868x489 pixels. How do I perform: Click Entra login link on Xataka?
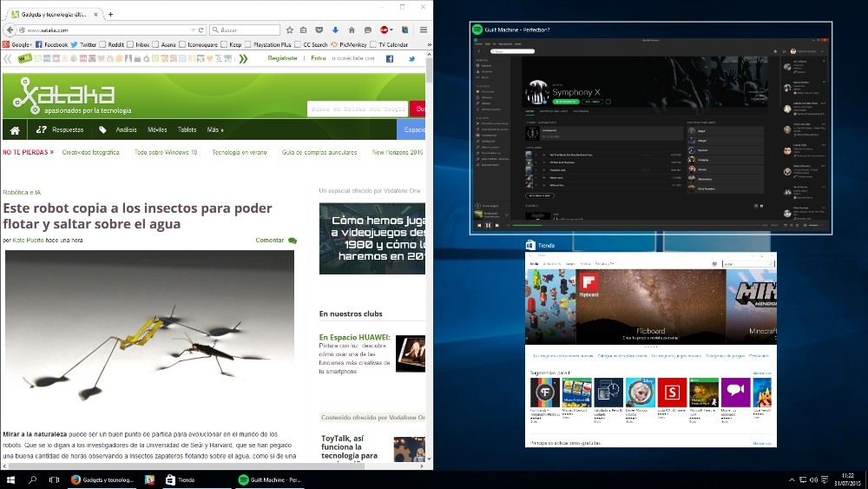pyautogui.click(x=319, y=58)
